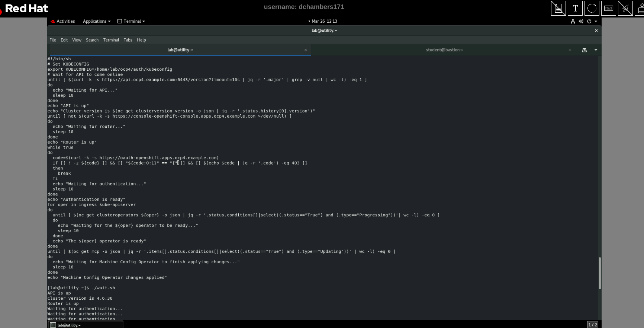Click the date and time clock
This screenshot has width=644, height=328.
tap(324, 21)
